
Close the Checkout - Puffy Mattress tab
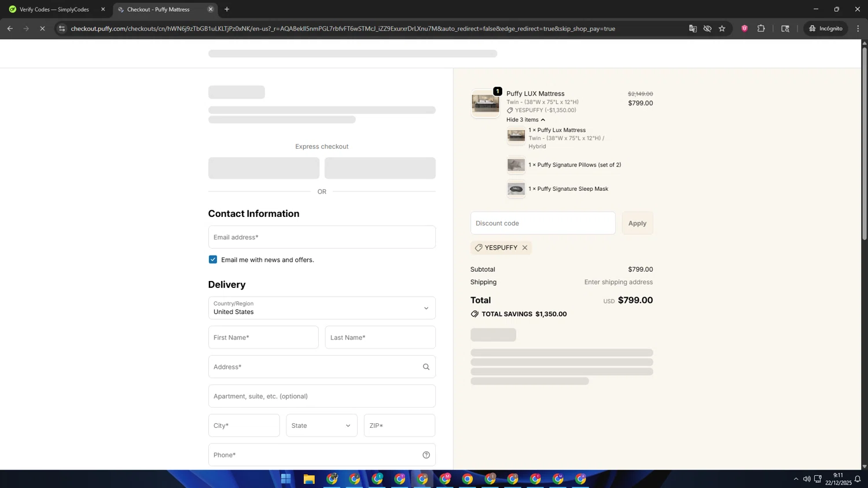[211, 9]
